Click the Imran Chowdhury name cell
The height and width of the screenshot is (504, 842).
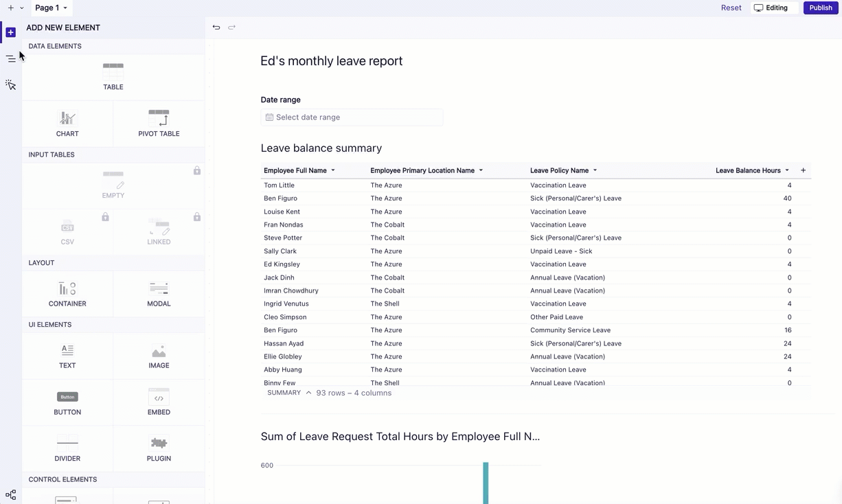click(291, 290)
